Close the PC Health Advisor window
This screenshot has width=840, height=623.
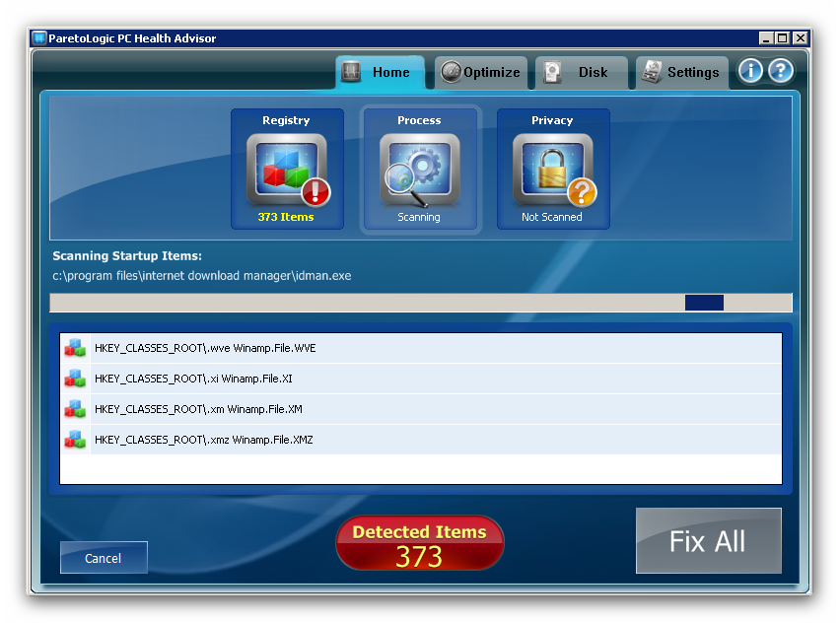tap(800, 38)
